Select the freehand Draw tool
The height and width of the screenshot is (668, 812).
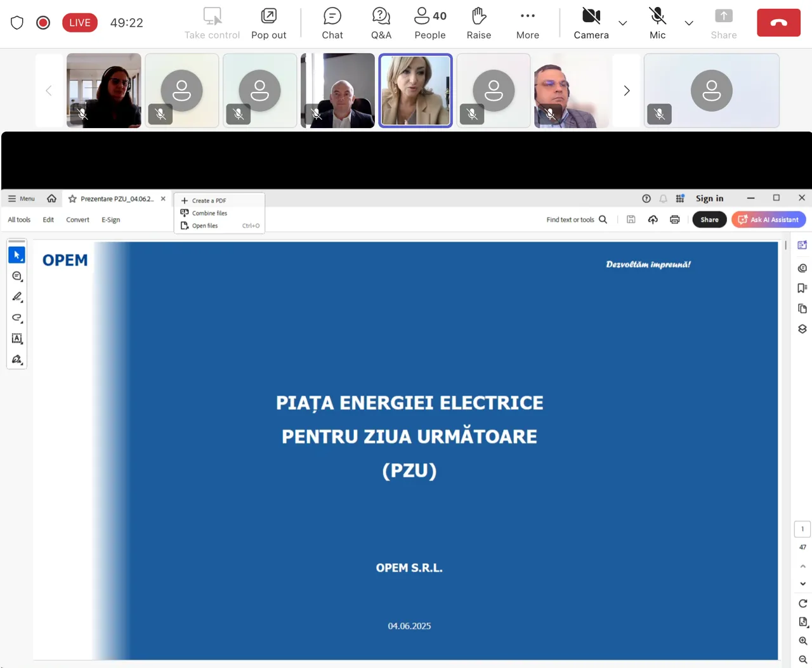[16, 318]
